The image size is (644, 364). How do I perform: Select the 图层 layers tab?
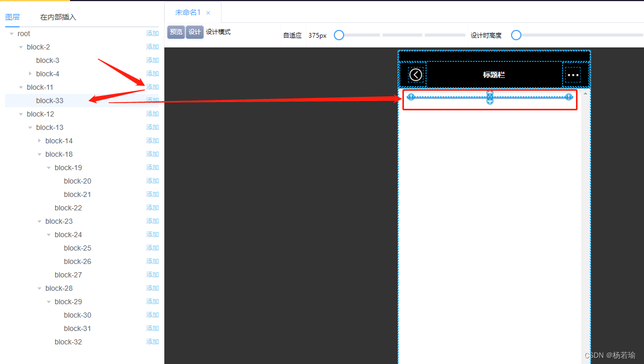click(12, 17)
